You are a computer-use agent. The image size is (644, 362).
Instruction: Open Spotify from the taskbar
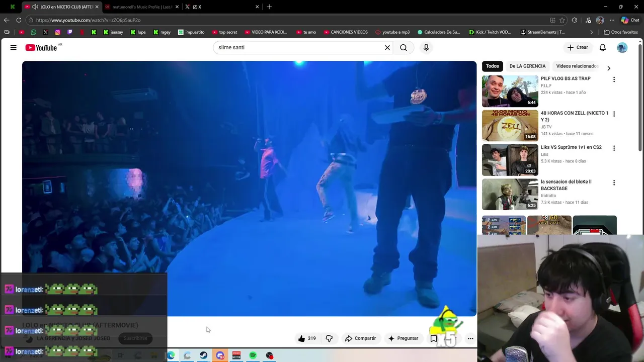[x=253, y=355]
